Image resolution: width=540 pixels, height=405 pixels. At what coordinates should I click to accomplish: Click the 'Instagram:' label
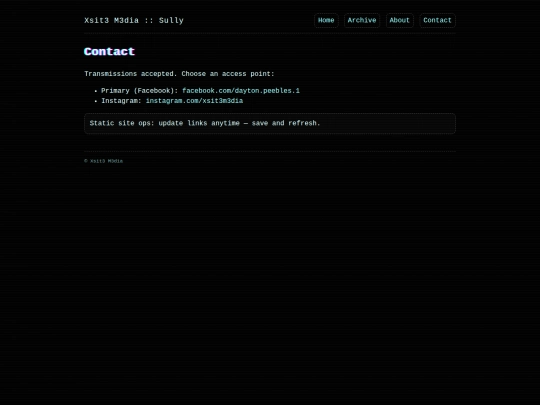pos(121,101)
